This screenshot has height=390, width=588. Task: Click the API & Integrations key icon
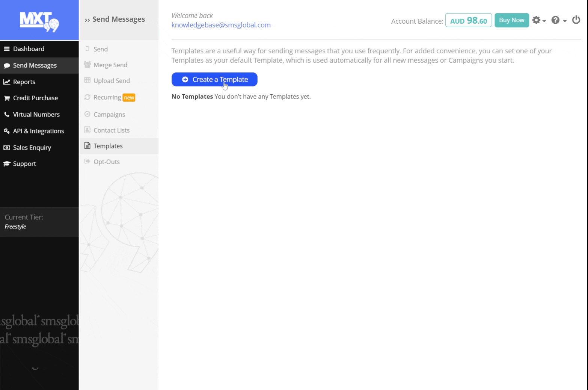pyautogui.click(x=7, y=131)
